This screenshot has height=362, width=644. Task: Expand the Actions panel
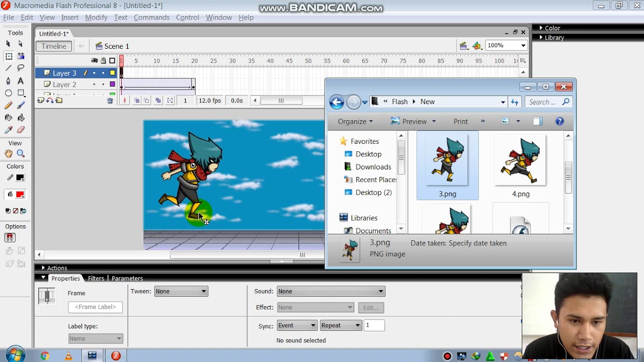click(43, 268)
